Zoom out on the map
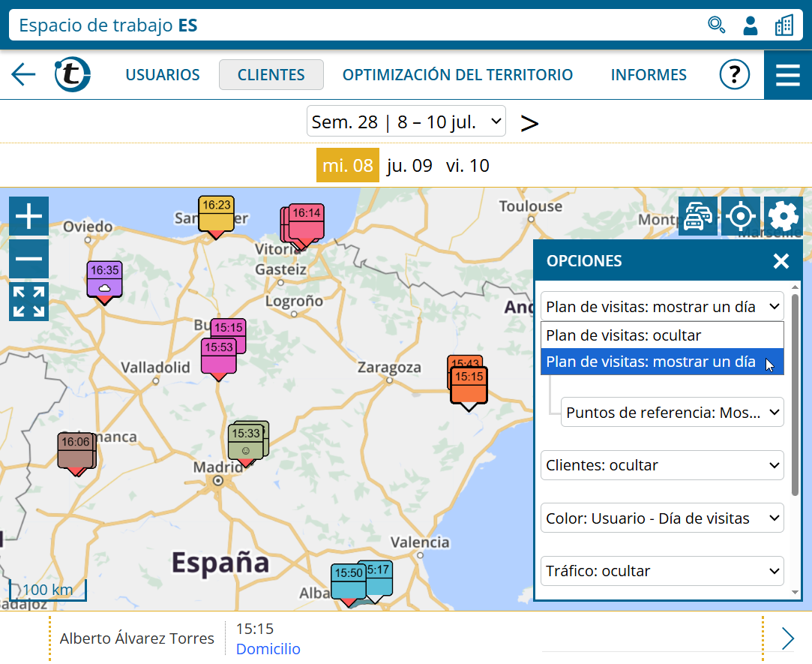 (29, 259)
